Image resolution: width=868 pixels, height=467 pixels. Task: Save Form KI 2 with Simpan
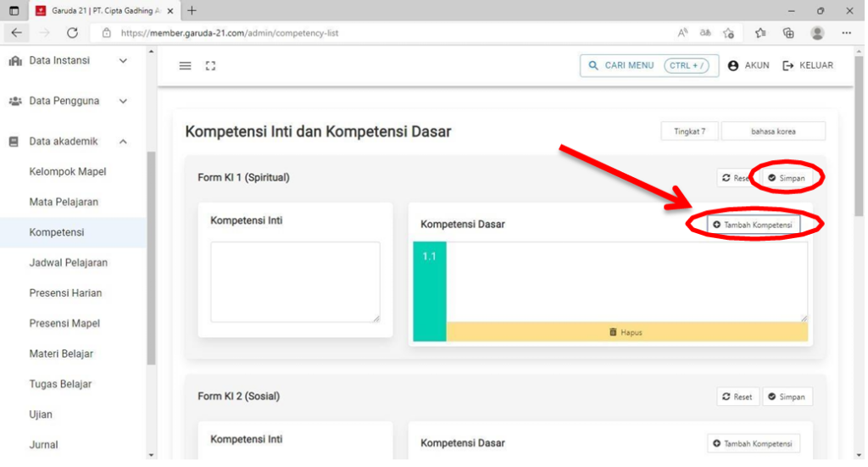[x=787, y=397]
